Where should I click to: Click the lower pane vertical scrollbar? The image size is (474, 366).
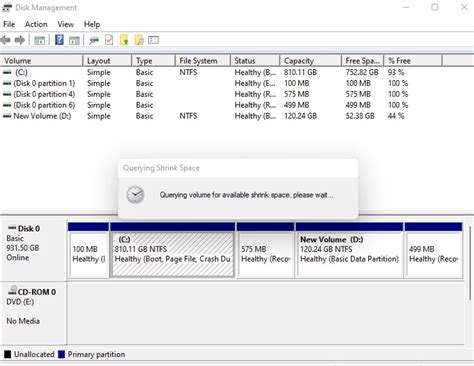pyautogui.click(x=469, y=263)
